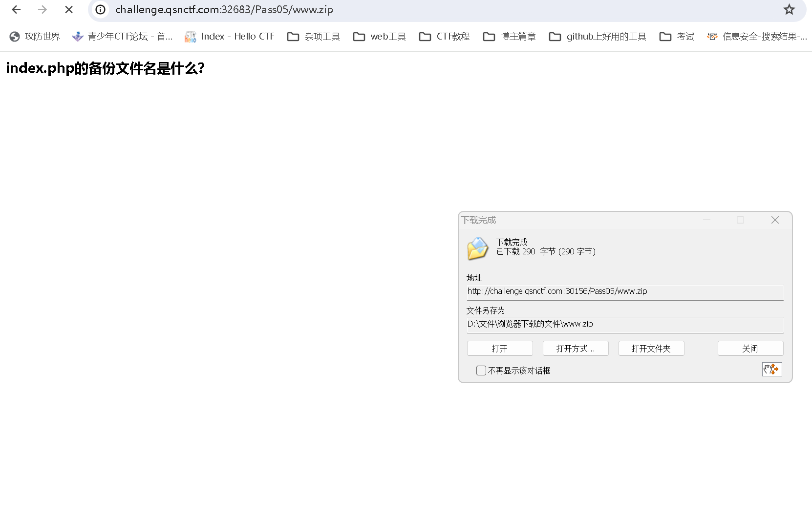Click the download envelope icon in the dialog
This screenshot has width=812, height=515.
click(477, 248)
